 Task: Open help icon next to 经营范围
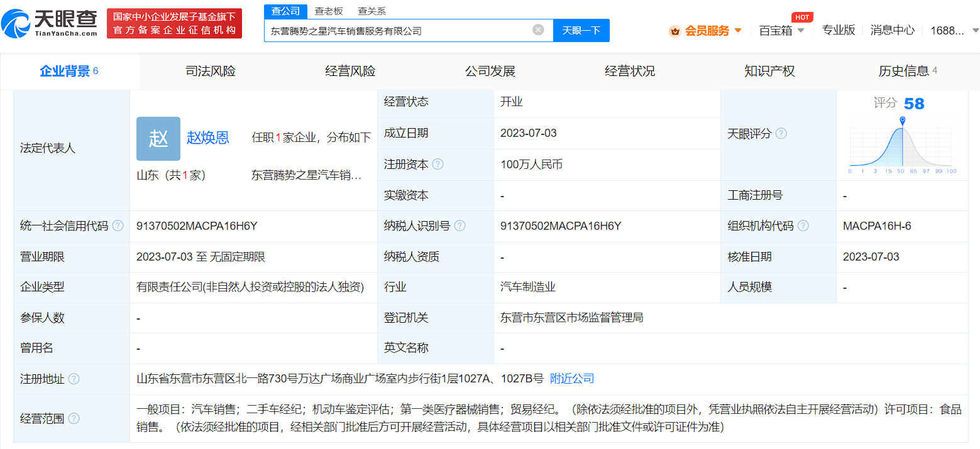tap(74, 418)
